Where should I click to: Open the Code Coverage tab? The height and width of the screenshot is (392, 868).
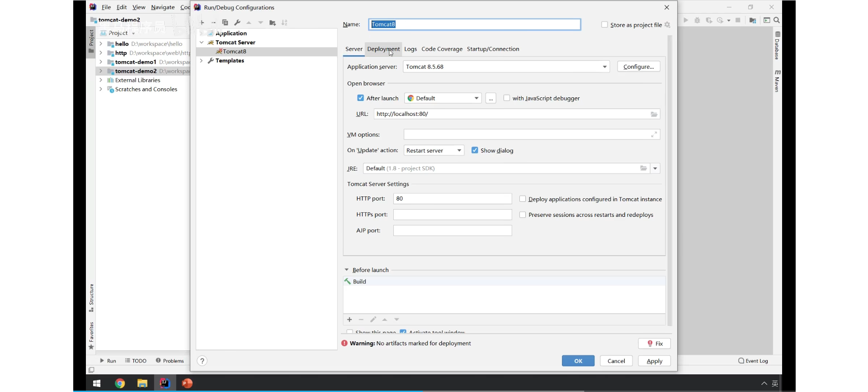pyautogui.click(x=442, y=49)
